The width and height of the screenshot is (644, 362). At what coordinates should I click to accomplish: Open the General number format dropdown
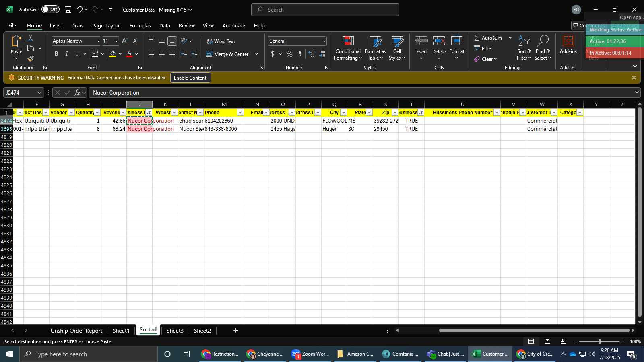[x=324, y=41]
